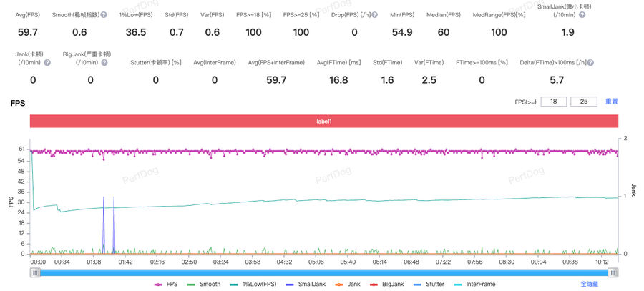
Task: Hide the Smooth series via the legend
Action: pos(203,284)
